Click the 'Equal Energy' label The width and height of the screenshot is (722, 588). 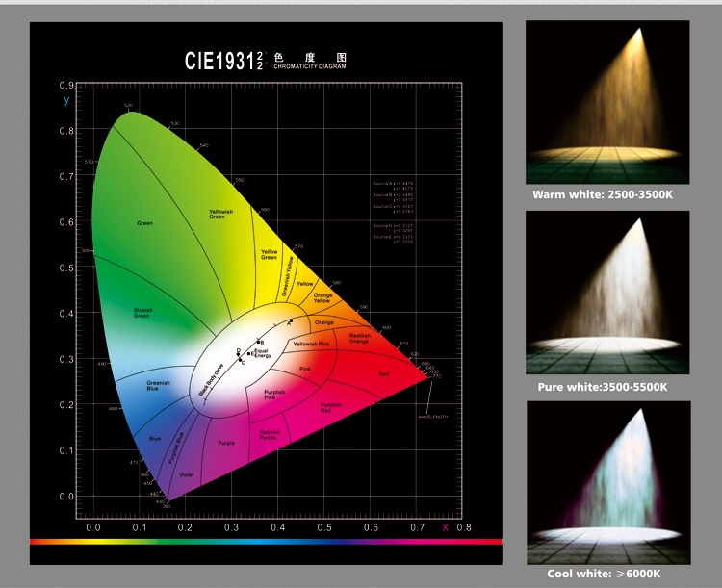click(263, 353)
